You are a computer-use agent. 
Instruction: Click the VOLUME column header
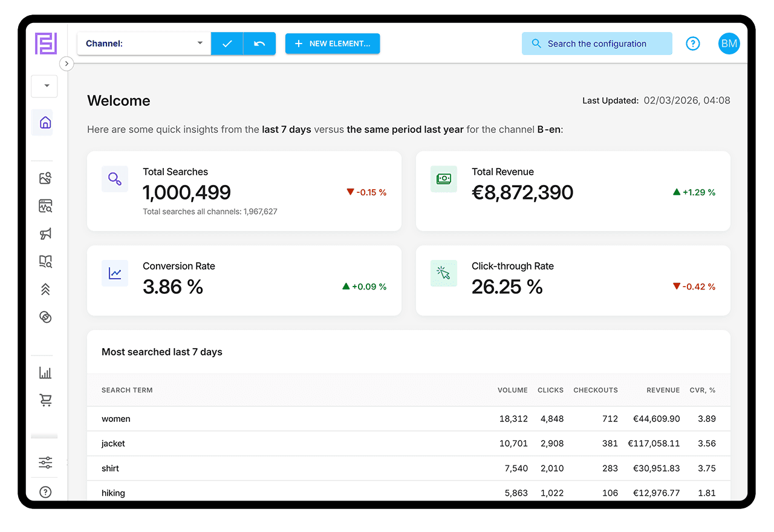[513, 390]
